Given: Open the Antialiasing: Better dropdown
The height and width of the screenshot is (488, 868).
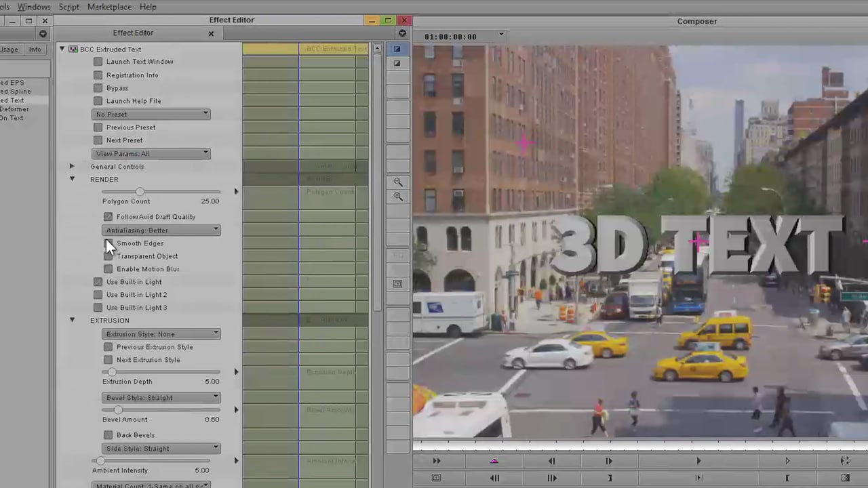Looking at the screenshot, I should point(161,230).
